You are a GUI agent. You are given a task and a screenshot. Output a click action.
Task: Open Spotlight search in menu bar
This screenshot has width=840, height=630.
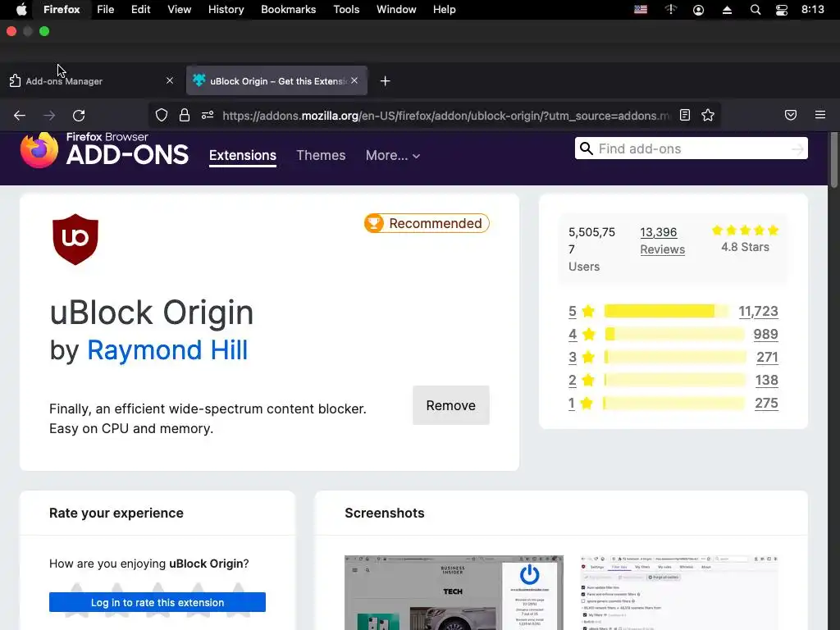point(756,10)
